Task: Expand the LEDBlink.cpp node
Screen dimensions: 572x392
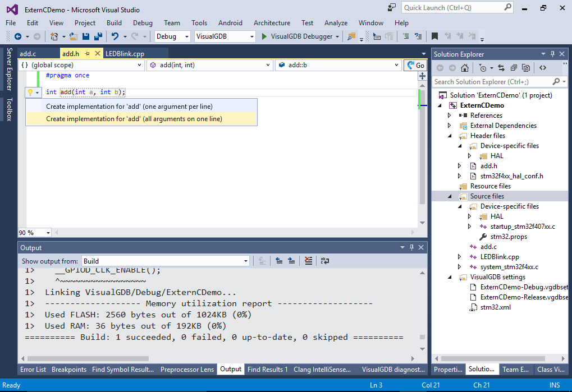Action: (460, 256)
